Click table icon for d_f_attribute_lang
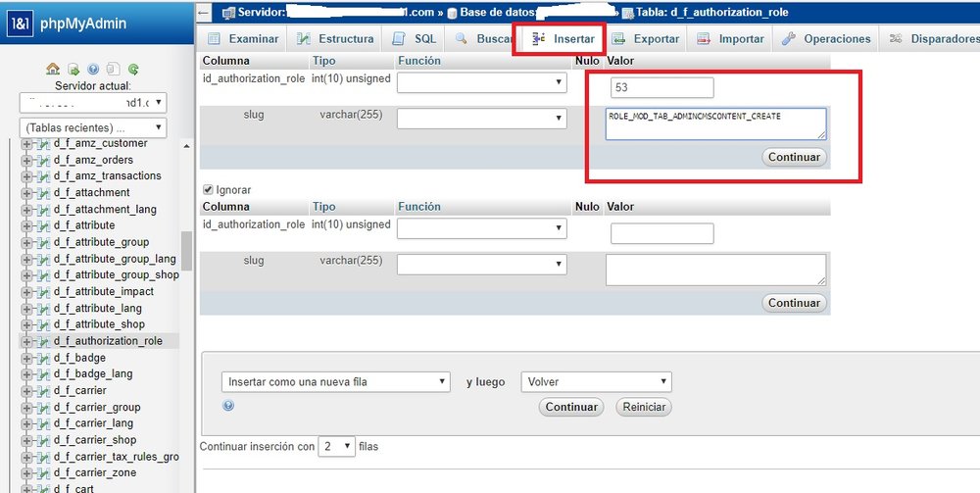 pyautogui.click(x=44, y=309)
